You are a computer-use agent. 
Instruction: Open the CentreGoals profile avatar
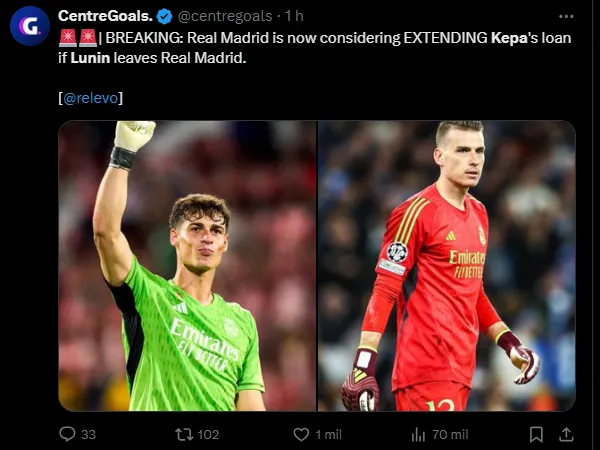[30, 26]
